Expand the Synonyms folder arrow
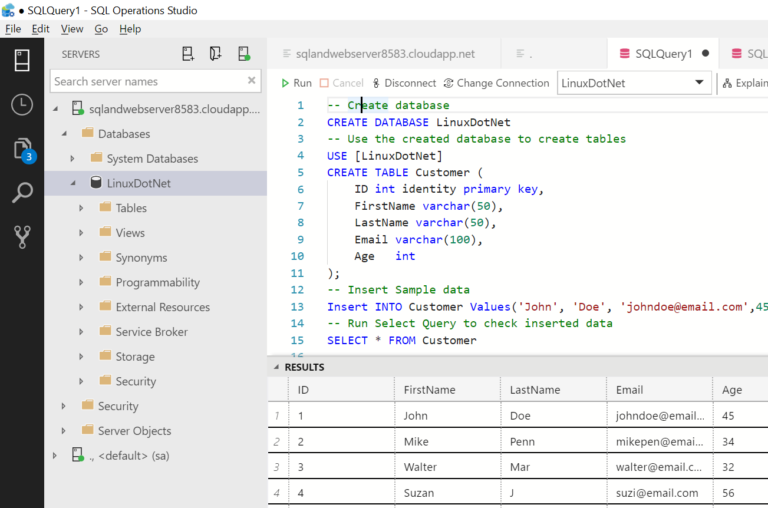The image size is (768, 508). 81,257
